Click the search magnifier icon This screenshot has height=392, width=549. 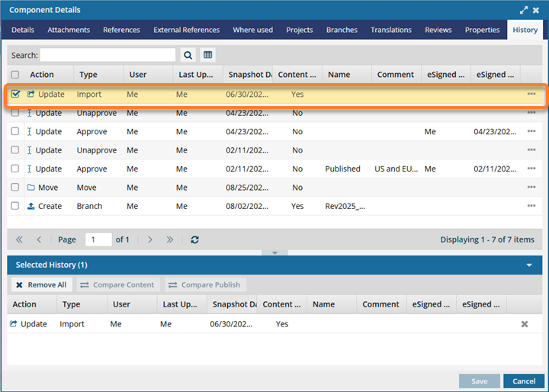click(188, 55)
